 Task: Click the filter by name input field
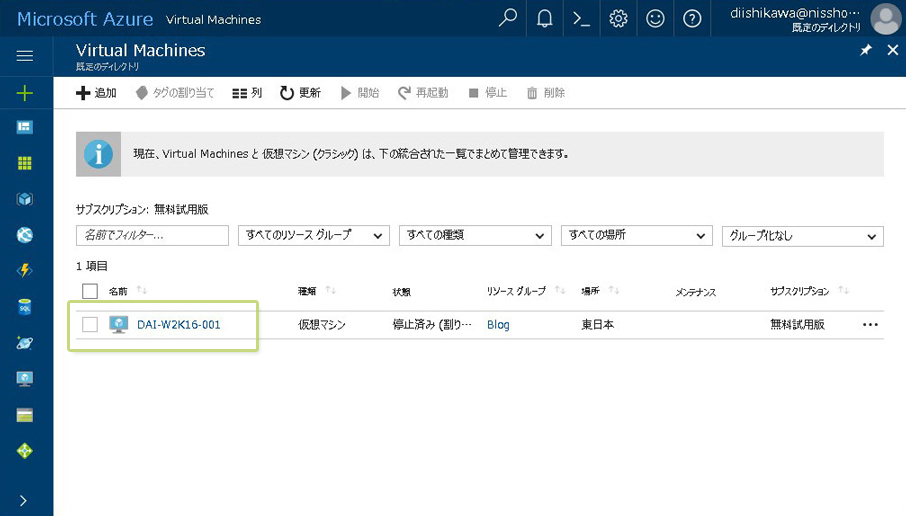pyautogui.click(x=152, y=236)
